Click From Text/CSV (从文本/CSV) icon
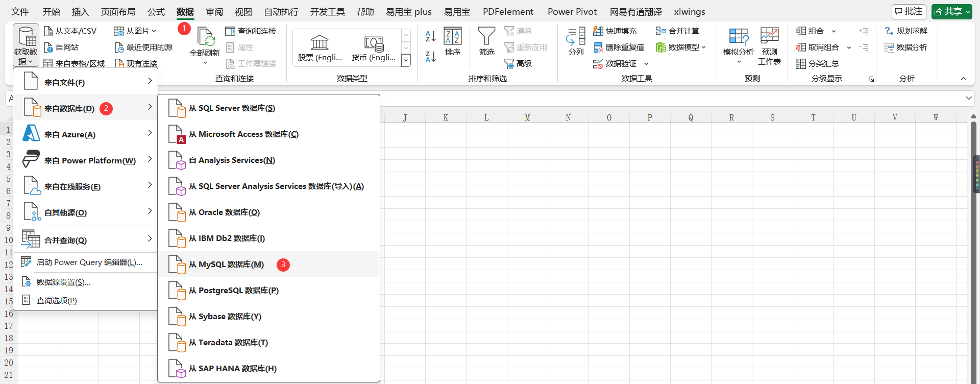Viewport: 980px width, 384px height. click(x=48, y=31)
